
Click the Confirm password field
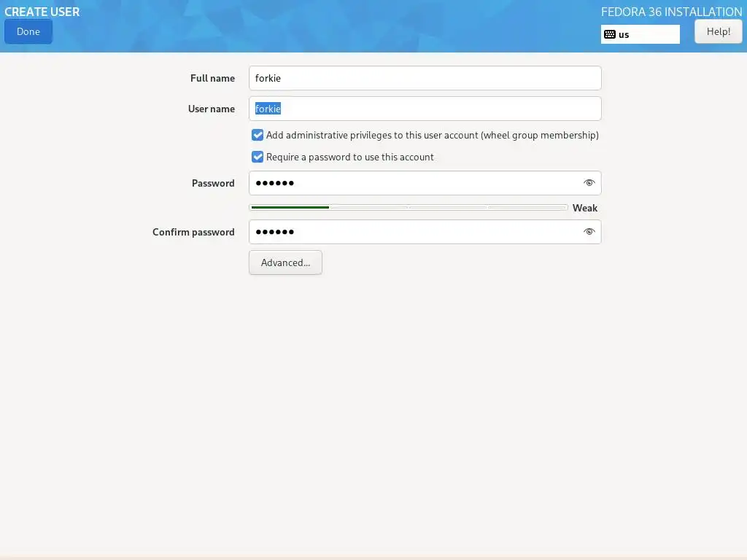tap(425, 232)
